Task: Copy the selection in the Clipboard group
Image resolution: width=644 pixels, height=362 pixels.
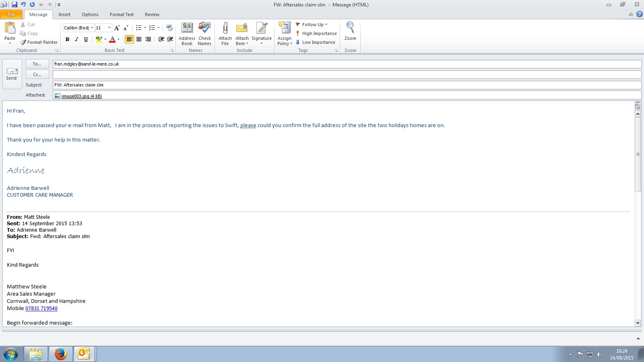Action: (x=29, y=33)
